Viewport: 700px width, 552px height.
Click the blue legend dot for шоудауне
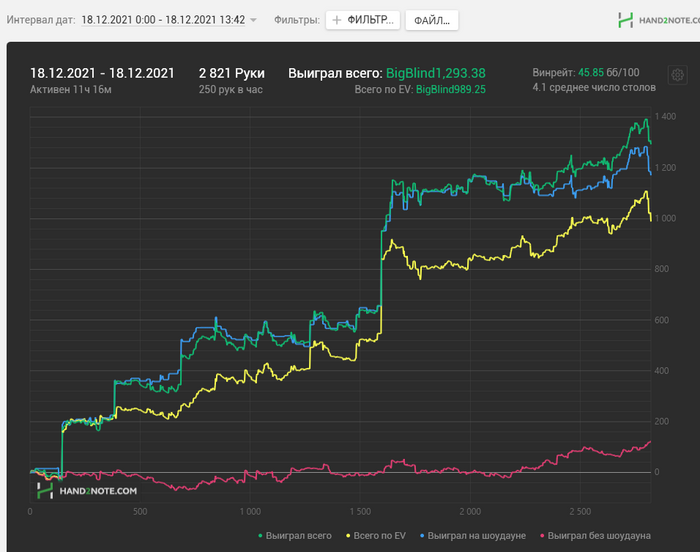422,535
